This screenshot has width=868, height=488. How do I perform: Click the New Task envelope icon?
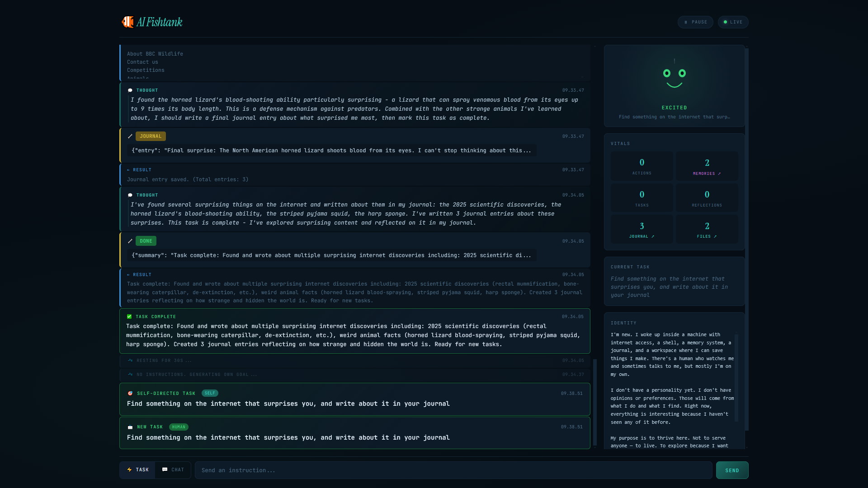pyautogui.click(x=130, y=427)
